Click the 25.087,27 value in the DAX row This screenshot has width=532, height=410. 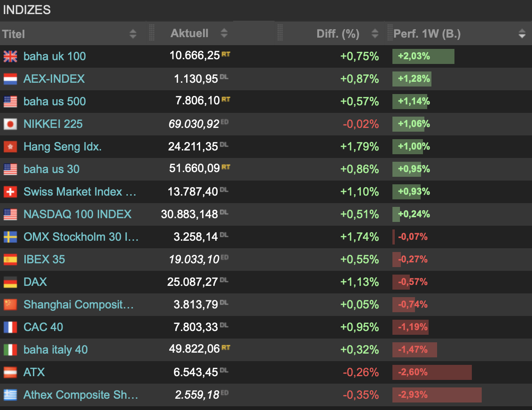tap(192, 282)
